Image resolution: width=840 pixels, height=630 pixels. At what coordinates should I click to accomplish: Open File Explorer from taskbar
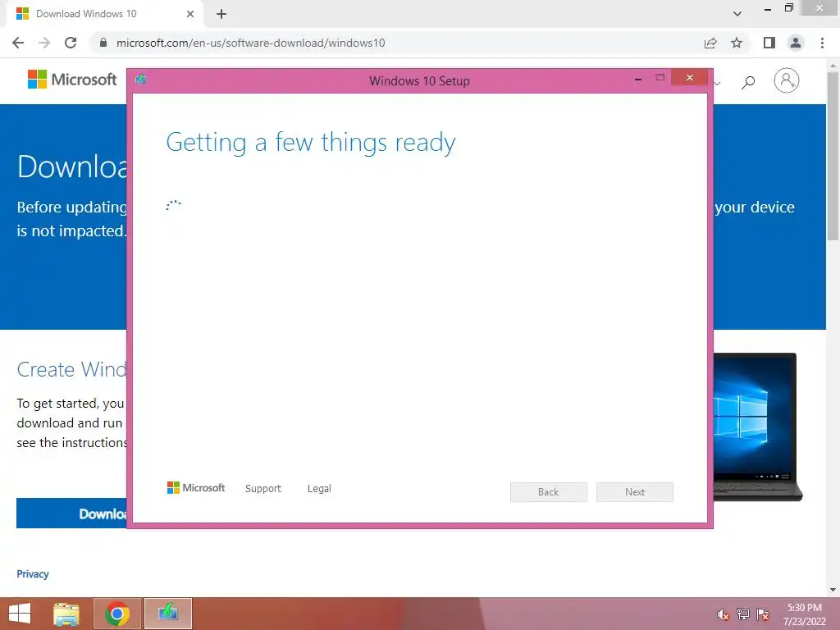pyautogui.click(x=66, y=614)
